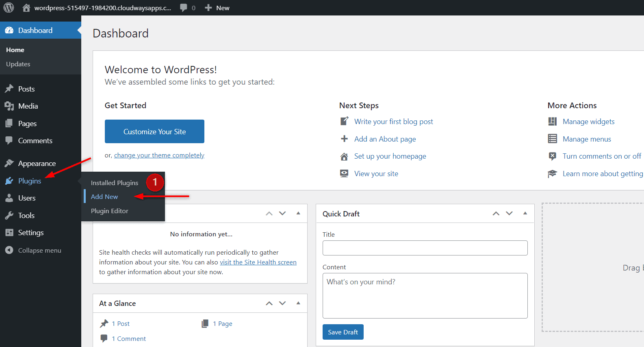Click the Posts pushpin icon in sidebar
The image size is (644, 347).
pyautogui.click(x=9, y=89)
